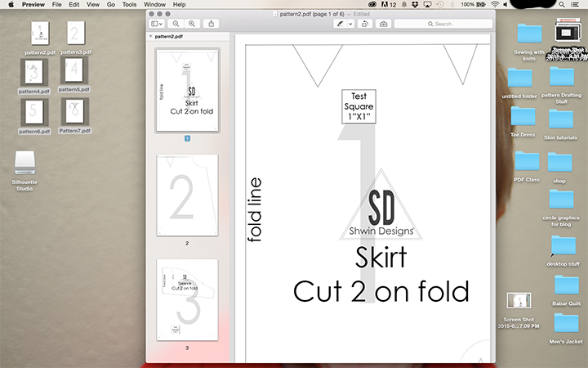Image resolution: width=588 pixels, height=368 pixels.
Task: Open the Apple menu
Action: tap(11, 5)
